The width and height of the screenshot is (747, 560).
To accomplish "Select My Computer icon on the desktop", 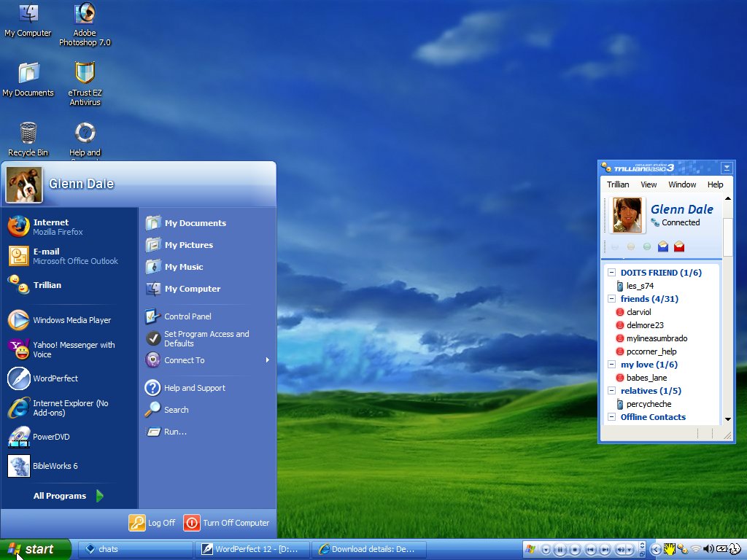I will point(28,20).
